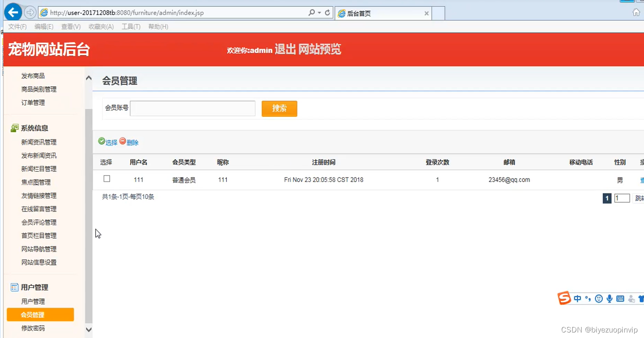
Task: Open the 工具(T) menu
Action: tap(131, 26)
